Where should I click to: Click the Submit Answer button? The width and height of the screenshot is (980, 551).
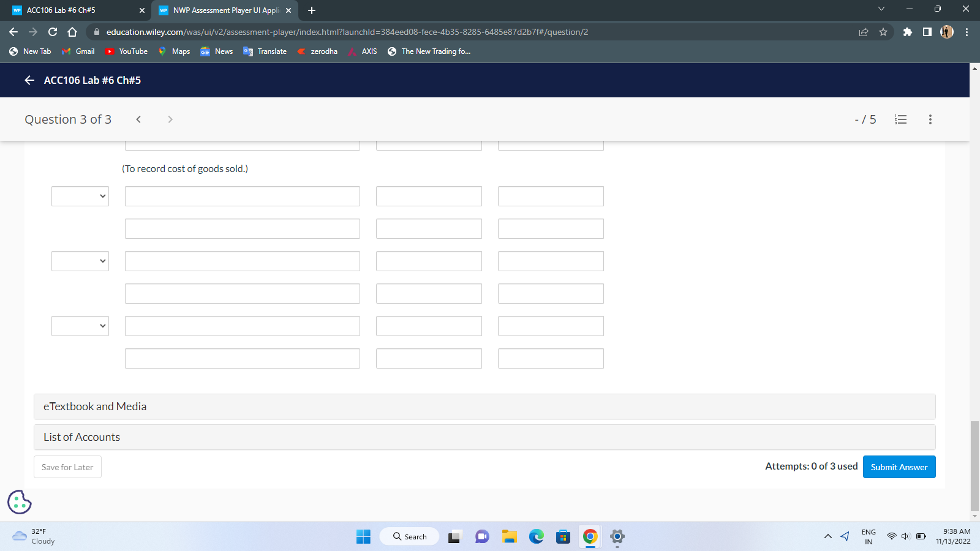(899, 467)
